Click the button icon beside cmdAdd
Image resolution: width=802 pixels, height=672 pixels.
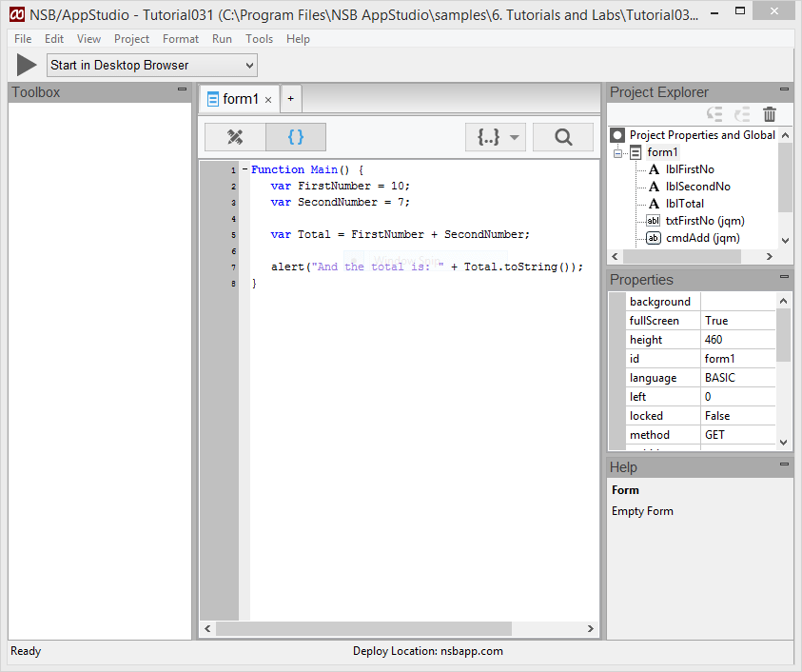coord(654,238)
